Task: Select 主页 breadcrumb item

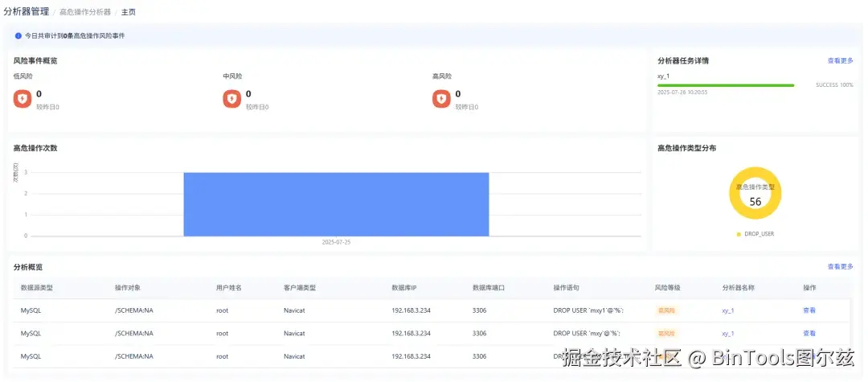Action: pos(129,11)
